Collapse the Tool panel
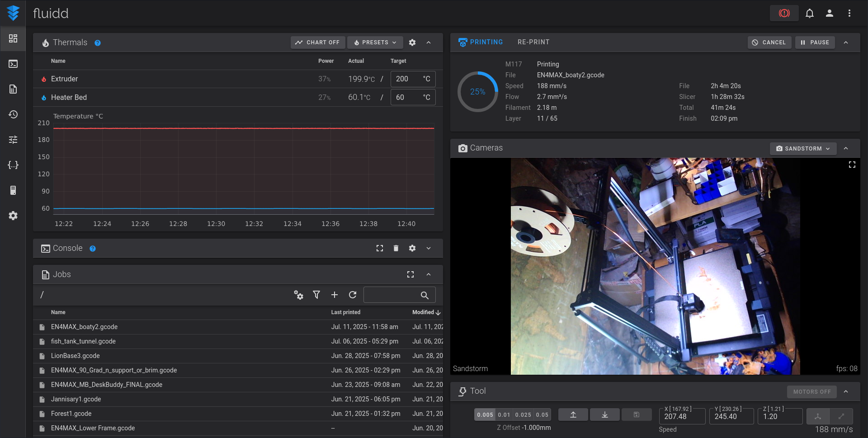 (x=846, y=391)
